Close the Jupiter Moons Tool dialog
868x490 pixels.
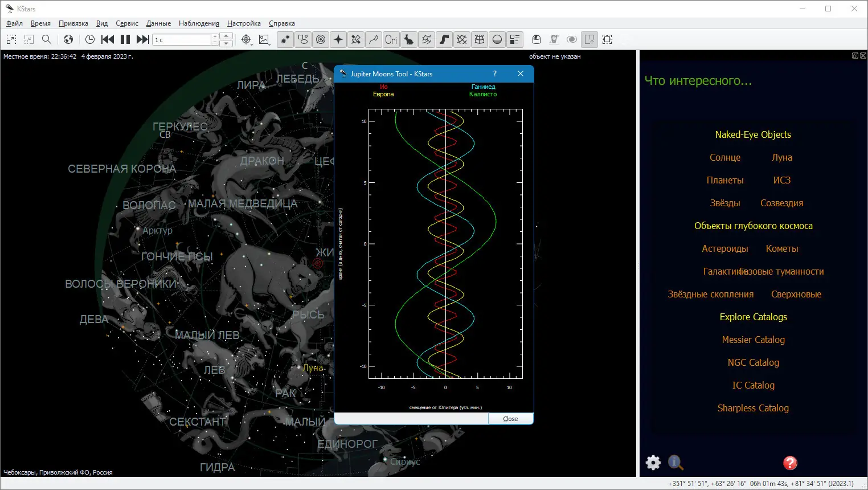tap(510, 419)
